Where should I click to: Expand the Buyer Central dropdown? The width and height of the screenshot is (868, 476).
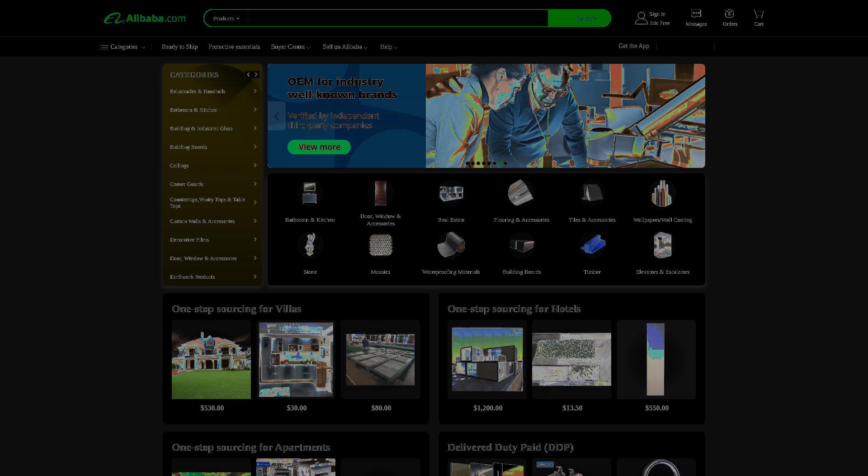[308, 48]
